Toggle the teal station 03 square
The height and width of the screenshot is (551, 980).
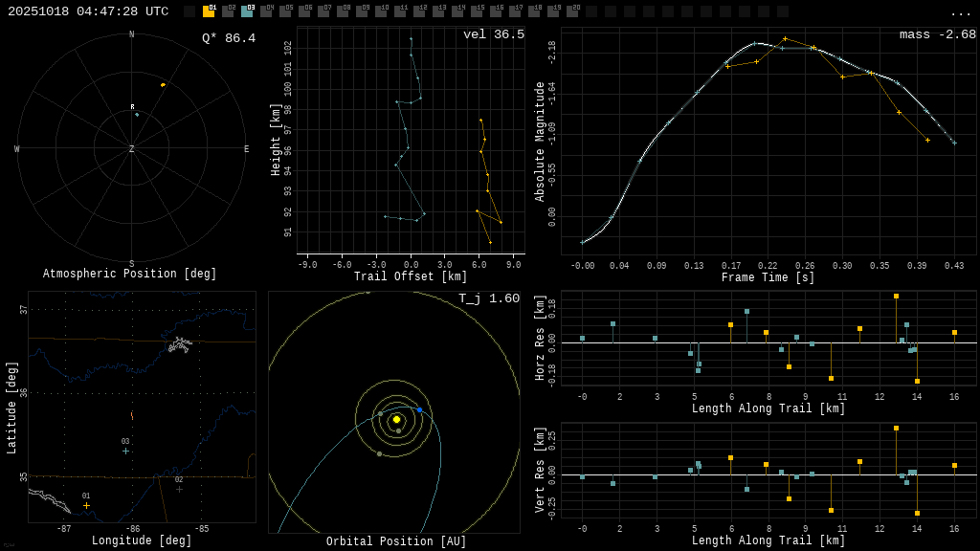247,11
